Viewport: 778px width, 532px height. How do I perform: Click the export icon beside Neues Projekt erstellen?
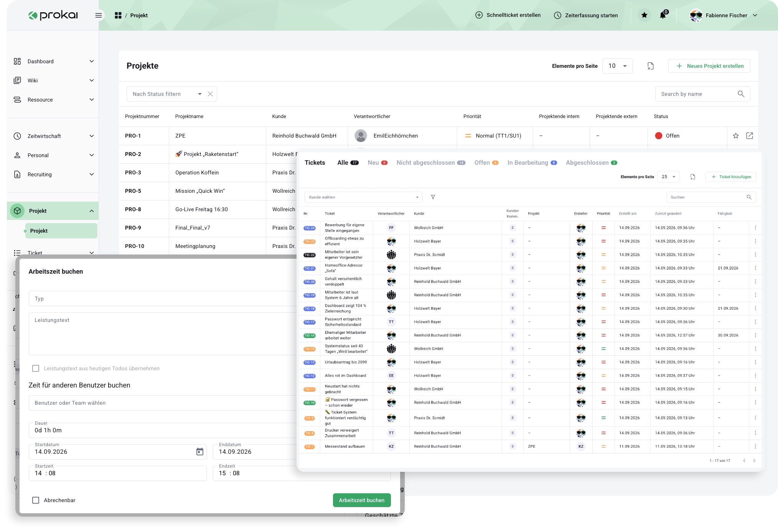click(x=650, y=66)
